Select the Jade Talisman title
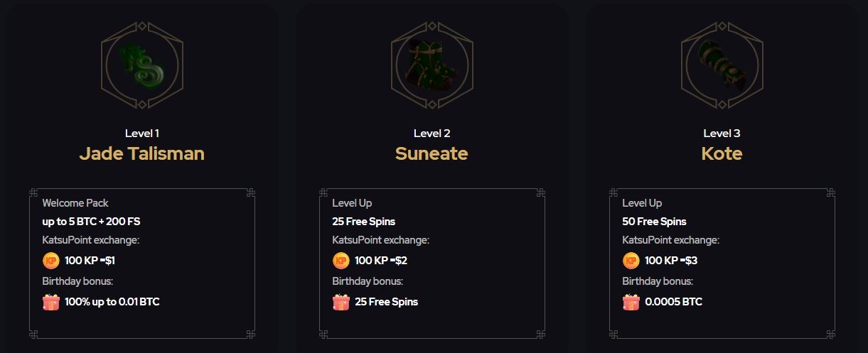 click(142, 153)
